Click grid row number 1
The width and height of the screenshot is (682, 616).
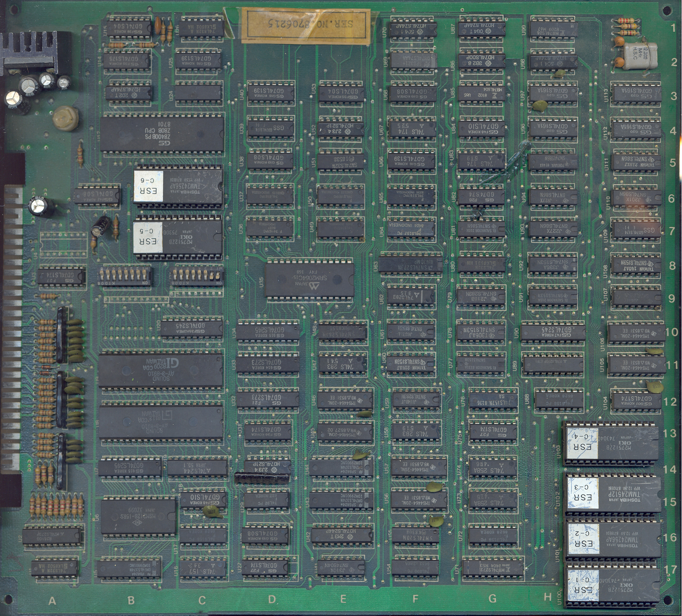coord(674,28)
